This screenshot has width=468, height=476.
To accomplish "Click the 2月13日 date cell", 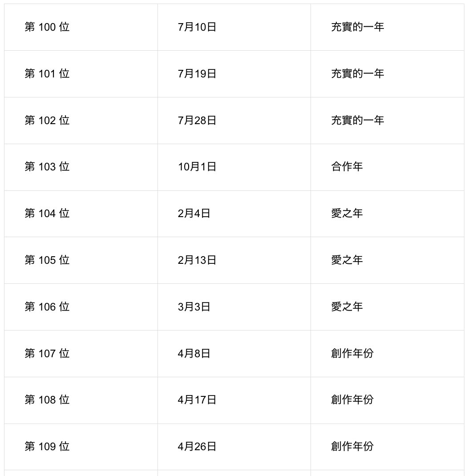I will (197, 260).
